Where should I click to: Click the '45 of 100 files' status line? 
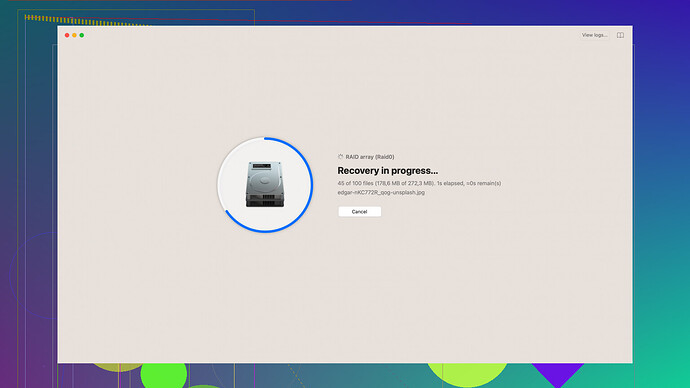tap(419, 183)
